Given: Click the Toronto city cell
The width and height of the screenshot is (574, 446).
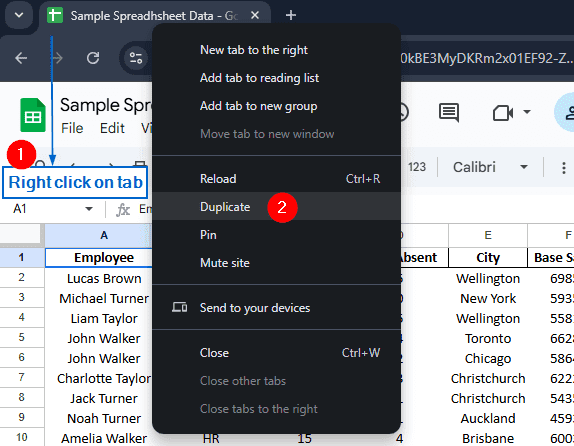Looking at the screenshot, I should coord(488,338).
